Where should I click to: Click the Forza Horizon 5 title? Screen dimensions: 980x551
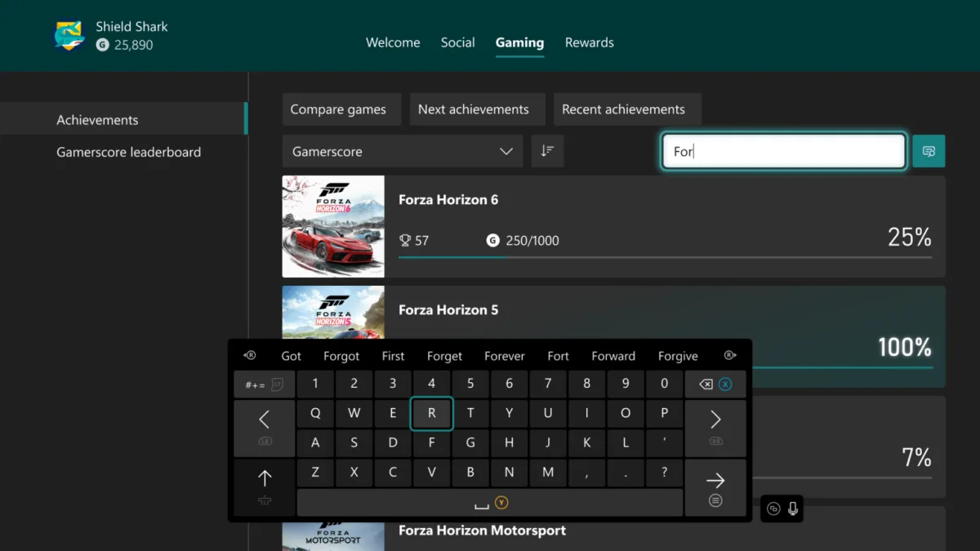point(448,310)
